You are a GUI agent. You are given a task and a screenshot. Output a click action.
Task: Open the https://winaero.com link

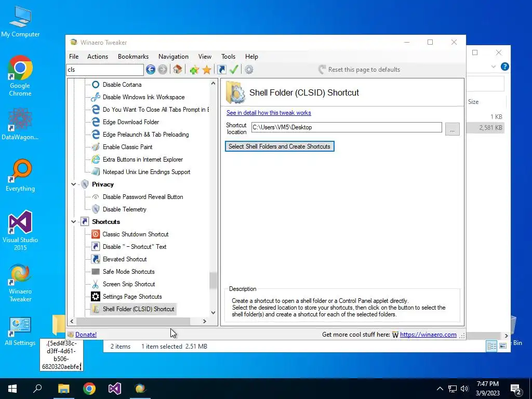[428, 335]
